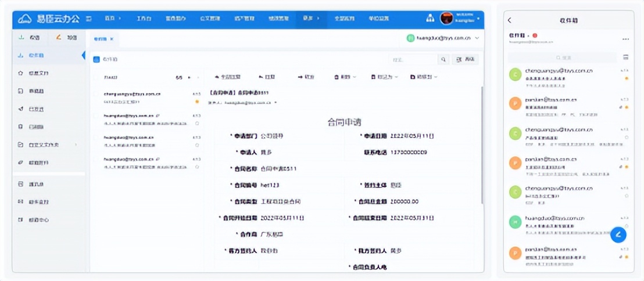Click the user avatar photo in top bar

point(446,18)
